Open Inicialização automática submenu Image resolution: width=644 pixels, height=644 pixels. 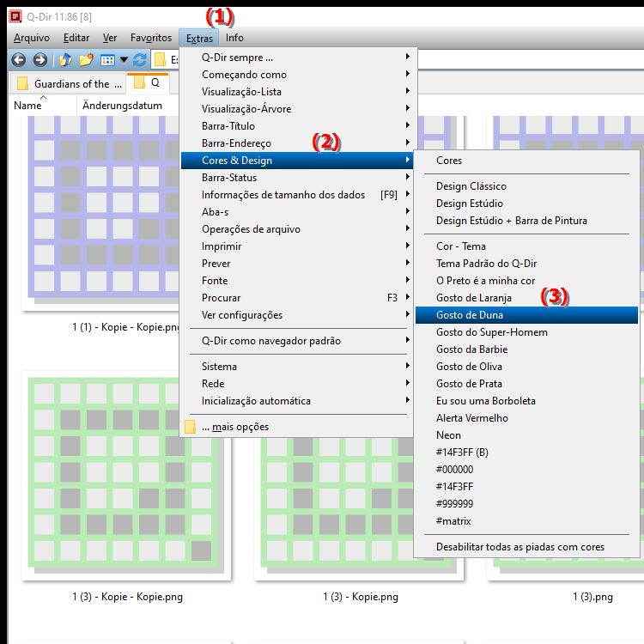coord(299,401)
